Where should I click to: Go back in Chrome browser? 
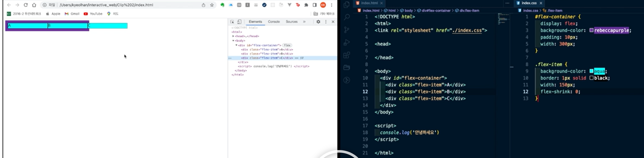tap(9, 5)
